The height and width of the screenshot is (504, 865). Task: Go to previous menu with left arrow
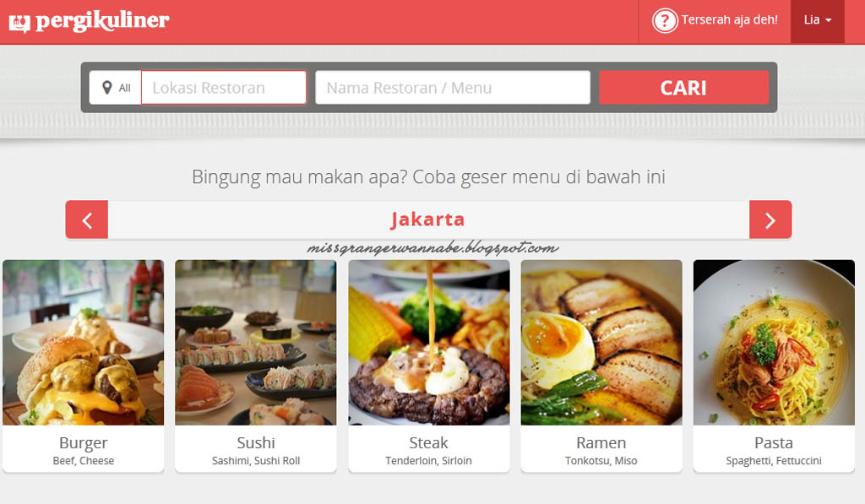87,220
